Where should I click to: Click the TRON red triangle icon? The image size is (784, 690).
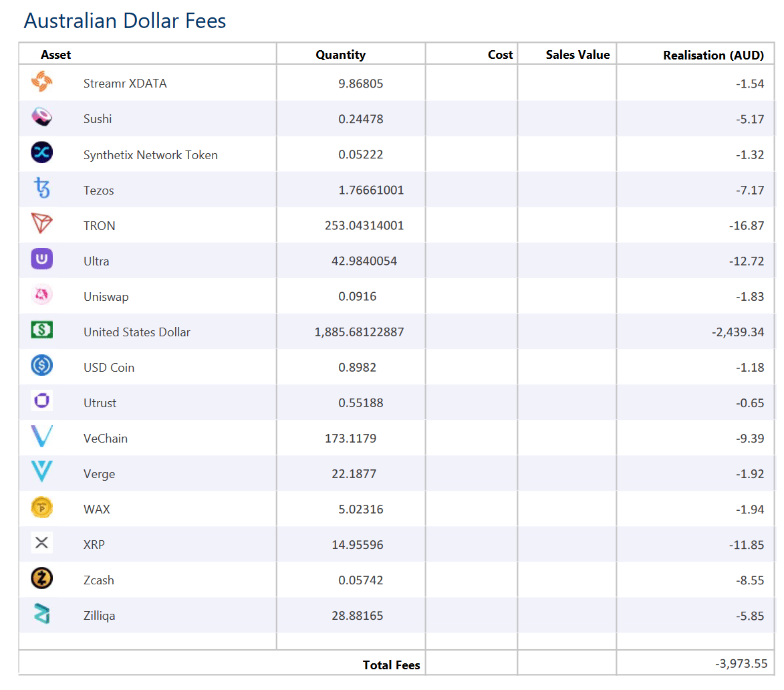[x=42, y=223]
